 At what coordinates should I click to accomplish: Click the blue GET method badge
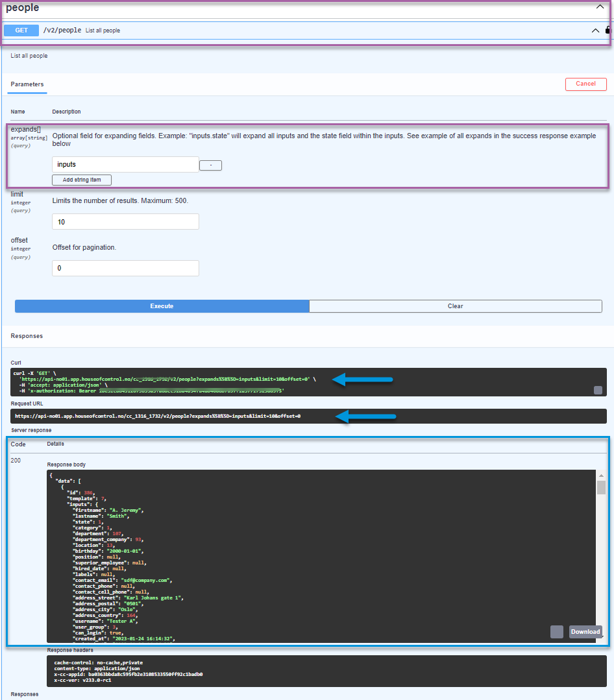(21, 30)
